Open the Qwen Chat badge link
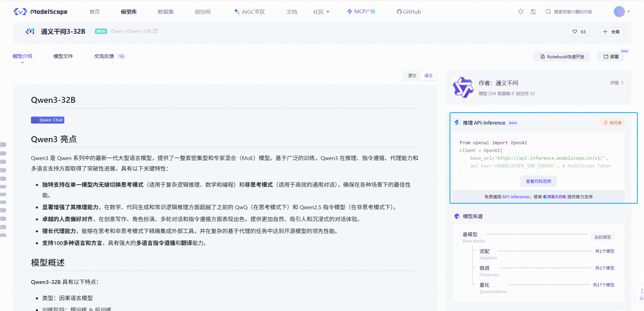The width and height of the screenshot is (644, 311). (47, 120)
